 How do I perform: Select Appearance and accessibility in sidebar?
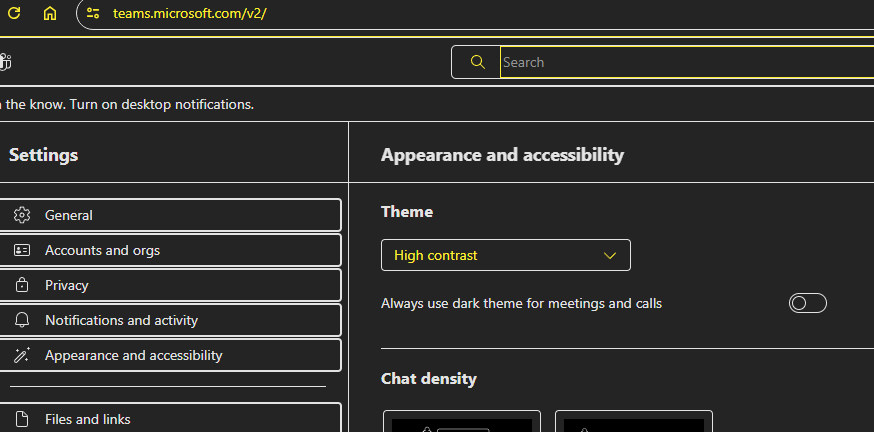[170, 355]
